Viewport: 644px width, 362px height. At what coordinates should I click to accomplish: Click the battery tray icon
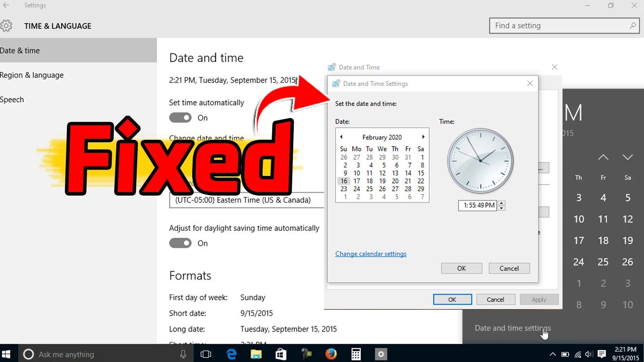tap(565, 354)
